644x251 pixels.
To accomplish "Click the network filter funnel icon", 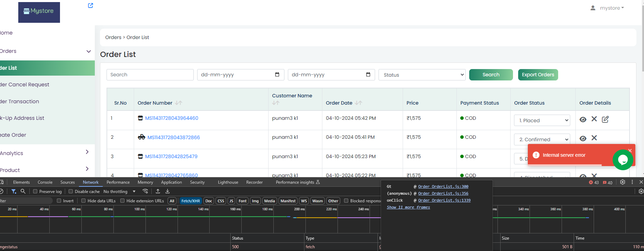I will [14, 191].
